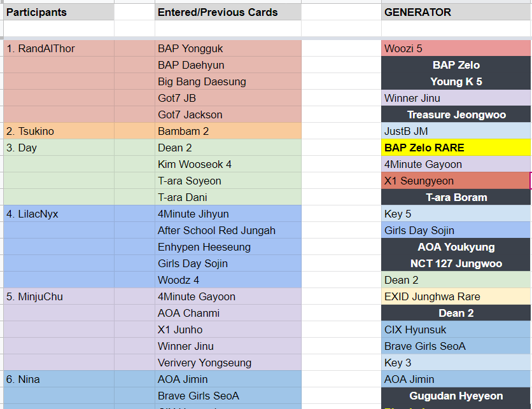Image resolution: width=532 pixels, height=409 pixels.
Task: Select the 'AOA Youkyung' generator cell
Action: click(x=456, y=247)
